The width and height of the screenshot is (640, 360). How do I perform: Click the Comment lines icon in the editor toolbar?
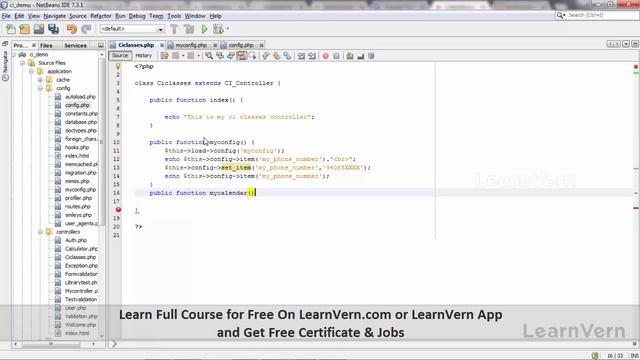click(x=350, y=56)
